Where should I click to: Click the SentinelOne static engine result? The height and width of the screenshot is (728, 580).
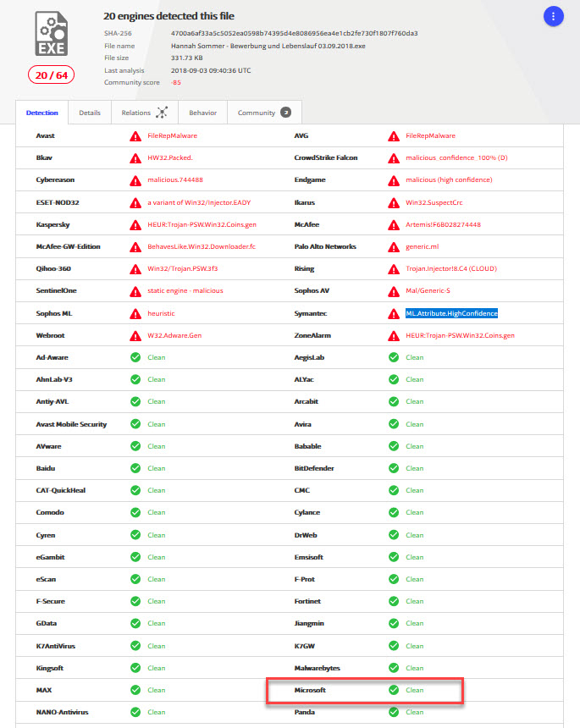(x=185, y=290)
